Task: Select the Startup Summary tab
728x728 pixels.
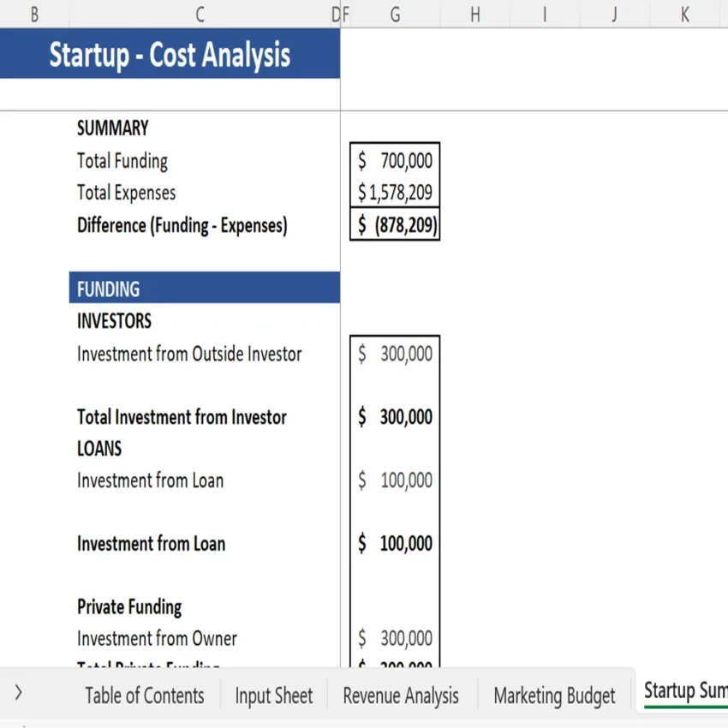Action: pos(685,691)
